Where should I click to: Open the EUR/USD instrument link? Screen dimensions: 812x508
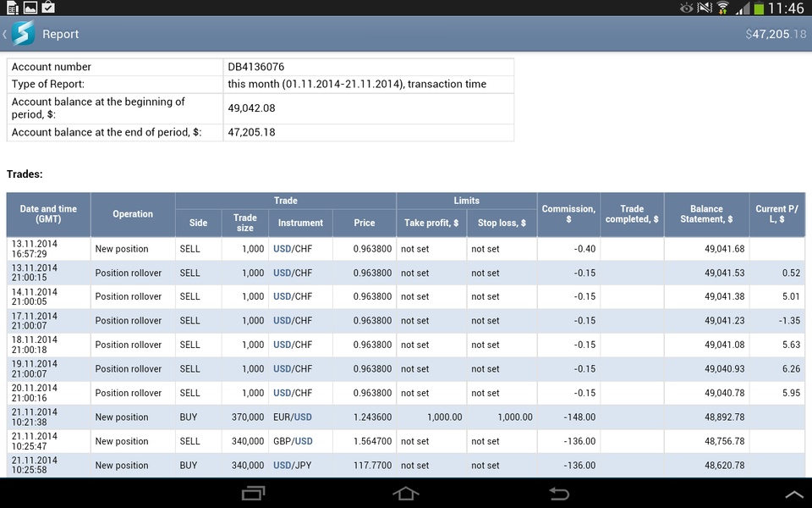[x=292, y=417]
